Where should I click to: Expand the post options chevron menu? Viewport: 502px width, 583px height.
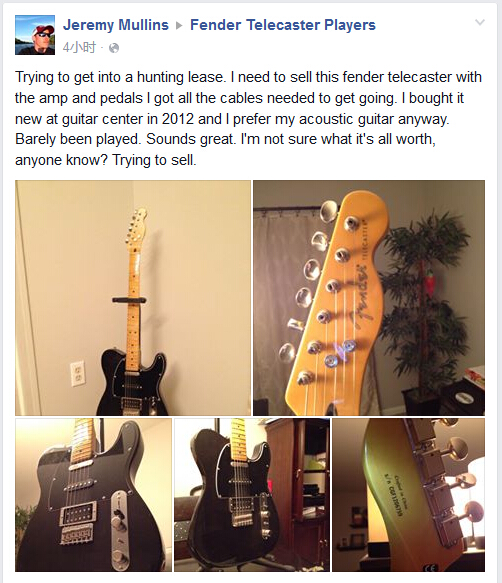480,22
